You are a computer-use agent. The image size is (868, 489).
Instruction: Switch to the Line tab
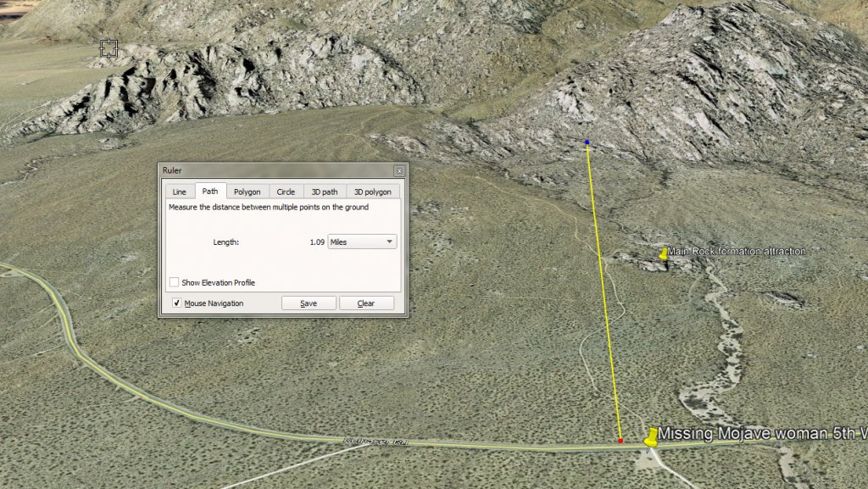pos(179,192)
